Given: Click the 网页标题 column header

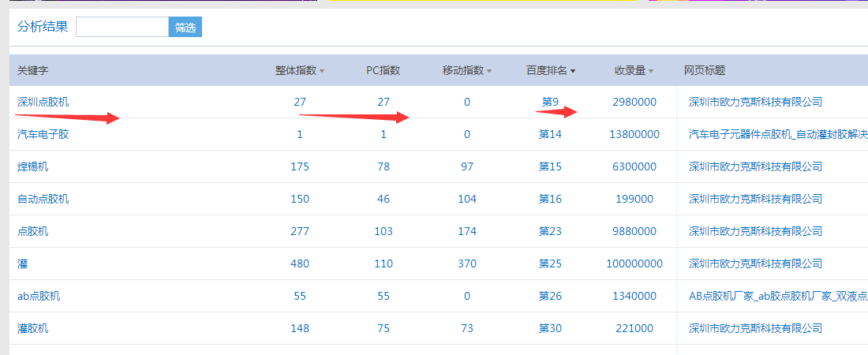Looking at the screenshot, I should click(705, 70).
